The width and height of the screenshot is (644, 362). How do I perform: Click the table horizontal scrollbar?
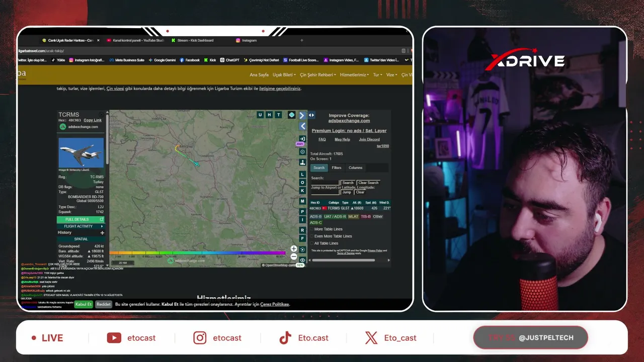click(x=344, y=260)
